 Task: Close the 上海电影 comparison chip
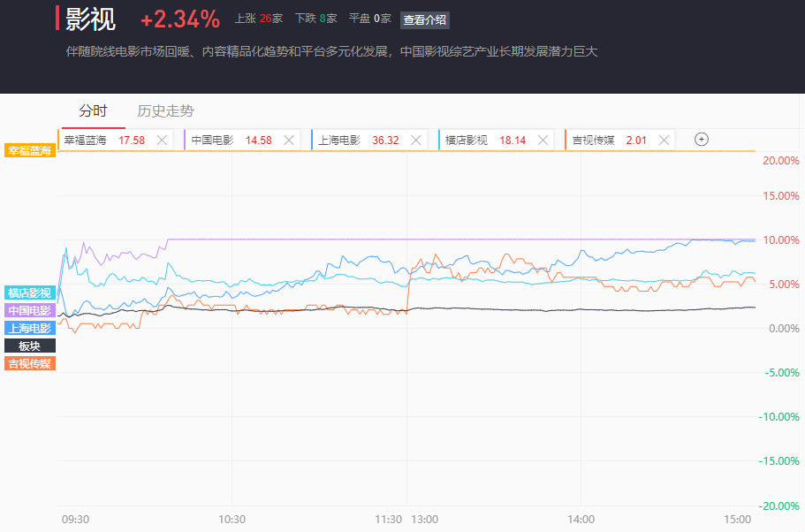point(416,140)
